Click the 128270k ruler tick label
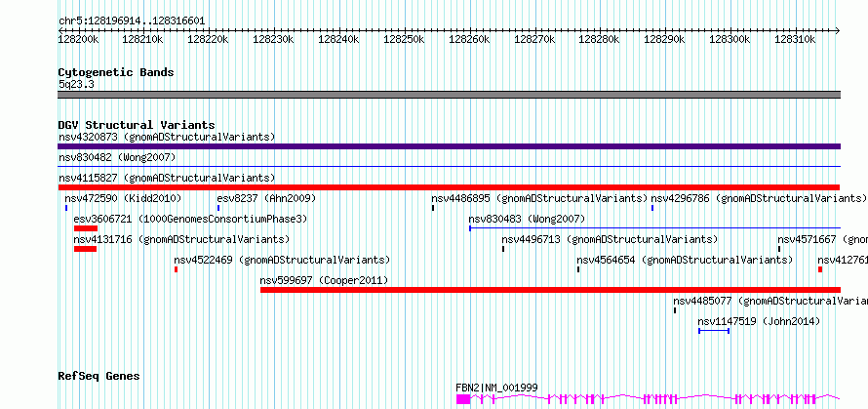868x409 pixels. click(x=534, y=39)
